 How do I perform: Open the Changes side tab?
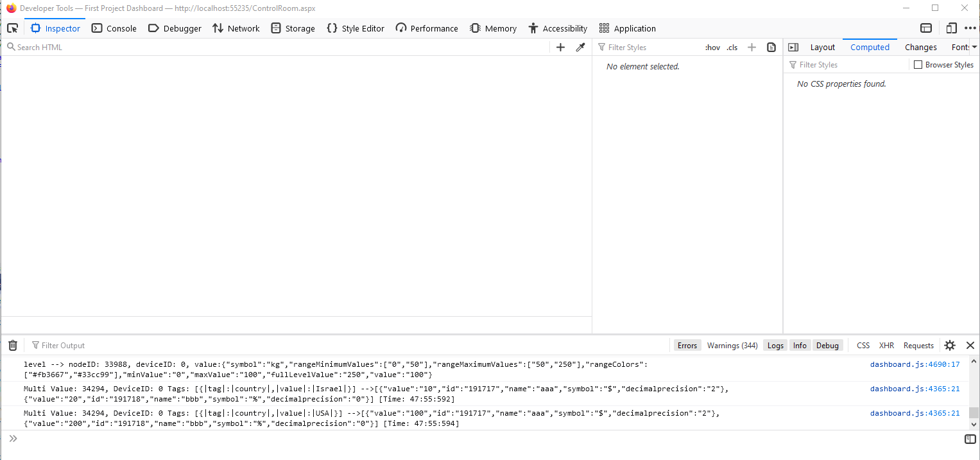point(920,47)
